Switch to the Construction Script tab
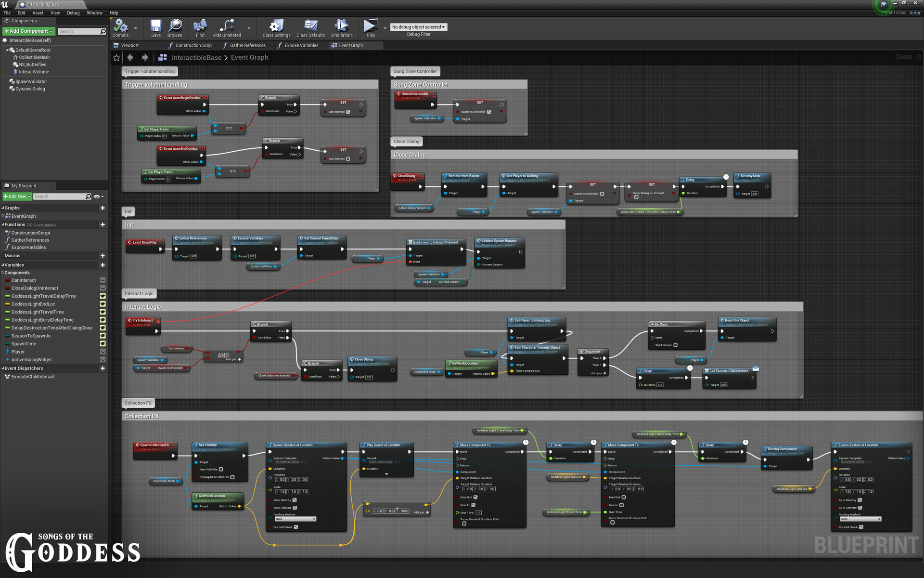Screen dimensions: 924x578 192,45
